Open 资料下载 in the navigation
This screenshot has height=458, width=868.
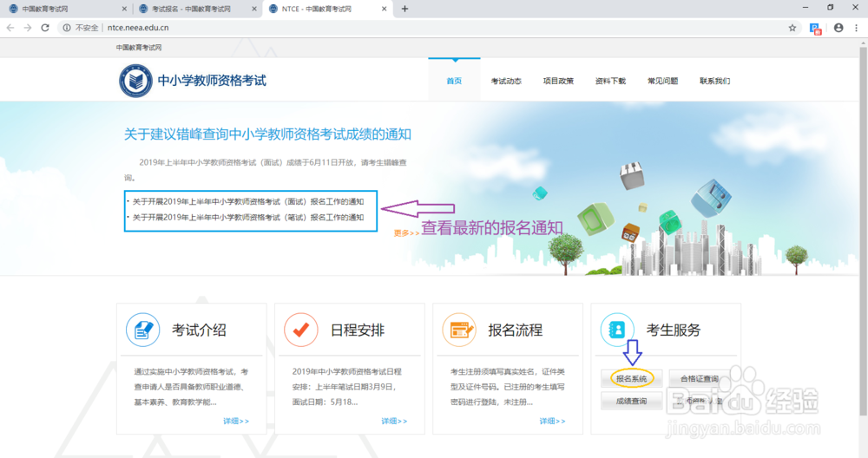point(610,81)
